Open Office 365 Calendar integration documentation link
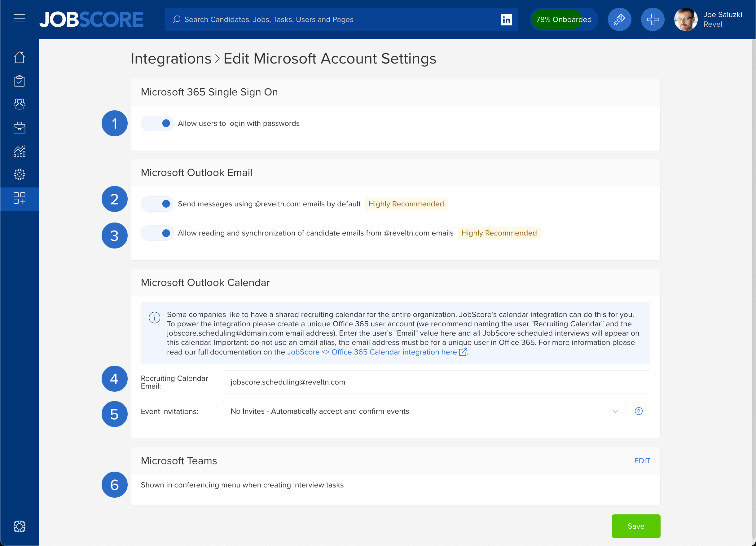 pos(377,352)
